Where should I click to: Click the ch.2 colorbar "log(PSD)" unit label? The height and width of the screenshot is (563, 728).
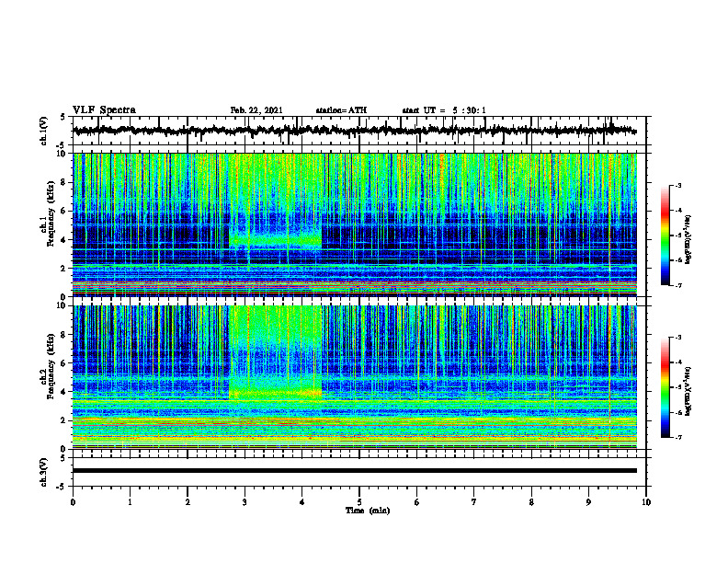(688, 391)
